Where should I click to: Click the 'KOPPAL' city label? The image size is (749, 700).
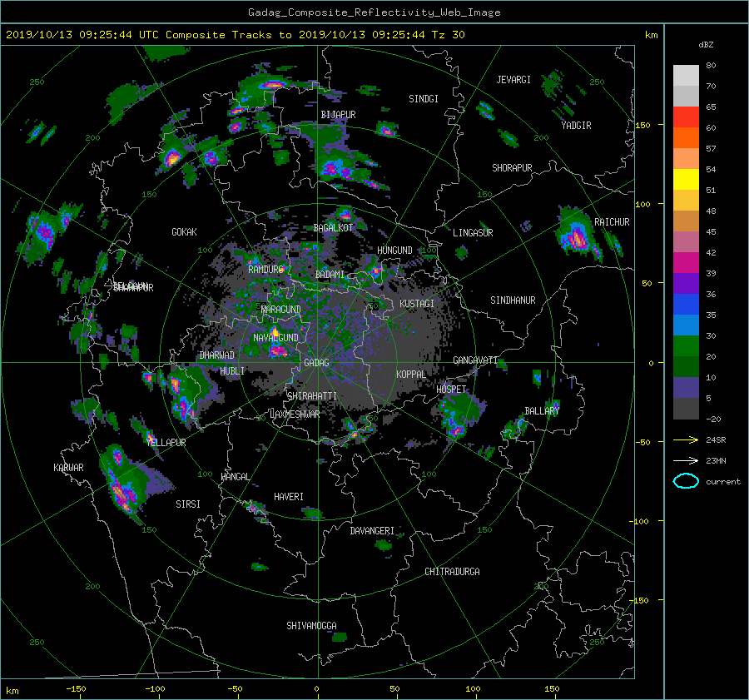coord(411,375)
